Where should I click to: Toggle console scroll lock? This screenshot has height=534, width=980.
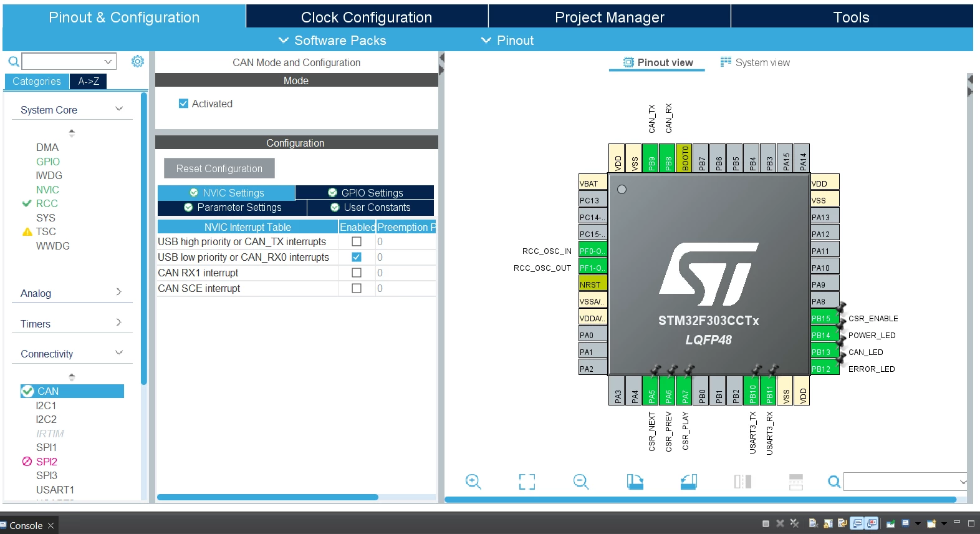828,524
